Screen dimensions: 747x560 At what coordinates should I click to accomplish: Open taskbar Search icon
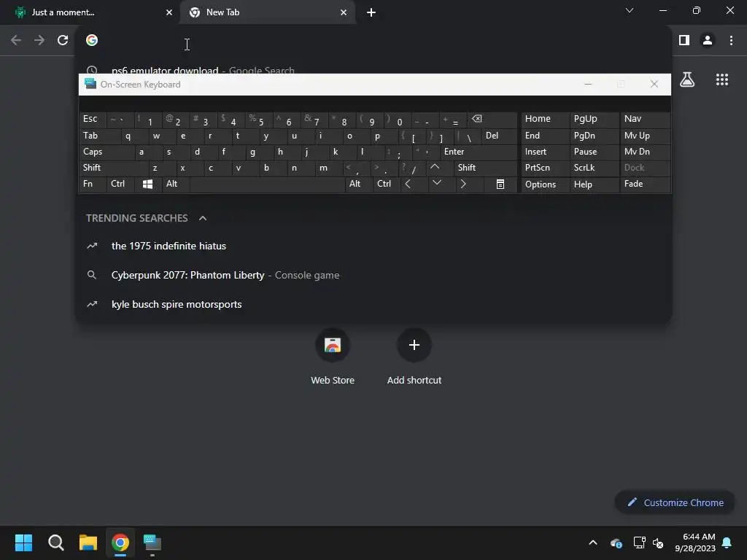(55, 542)
